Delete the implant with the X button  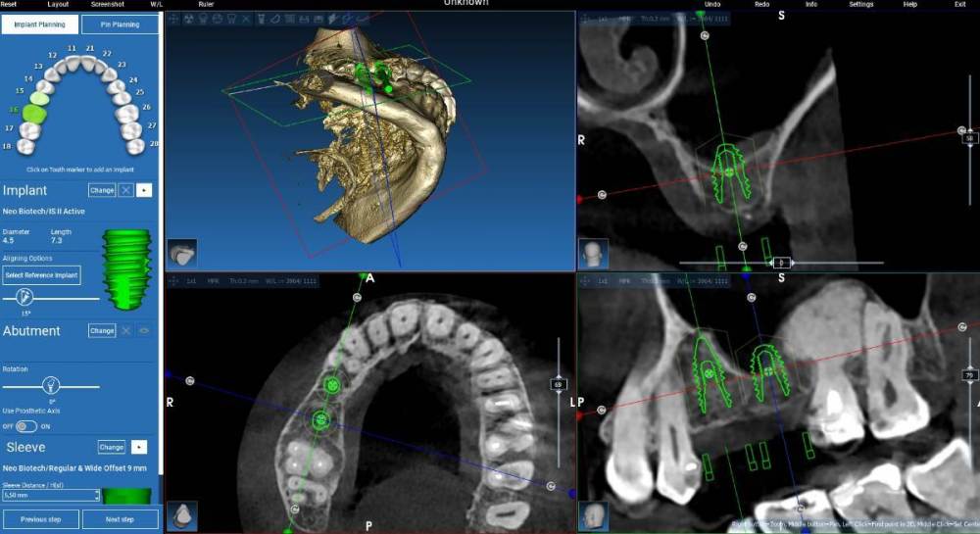125,190
